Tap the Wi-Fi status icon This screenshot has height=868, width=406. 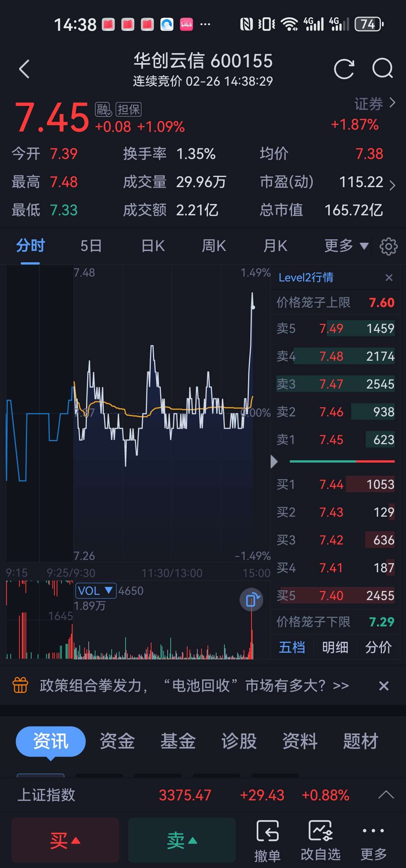coord(289,24)
